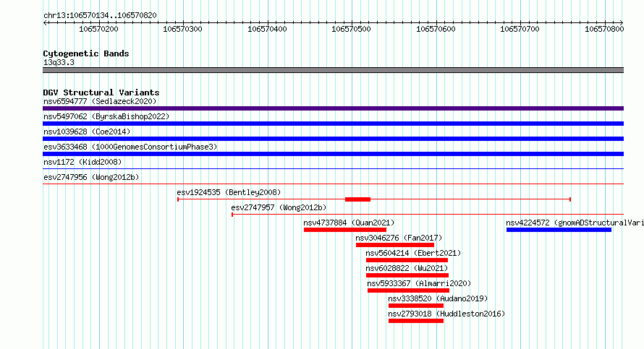Select the nsv6028822 (Wu2021) label
This screenshot has width=644, height=349.
pyautogui.click(x=407, y=268)
